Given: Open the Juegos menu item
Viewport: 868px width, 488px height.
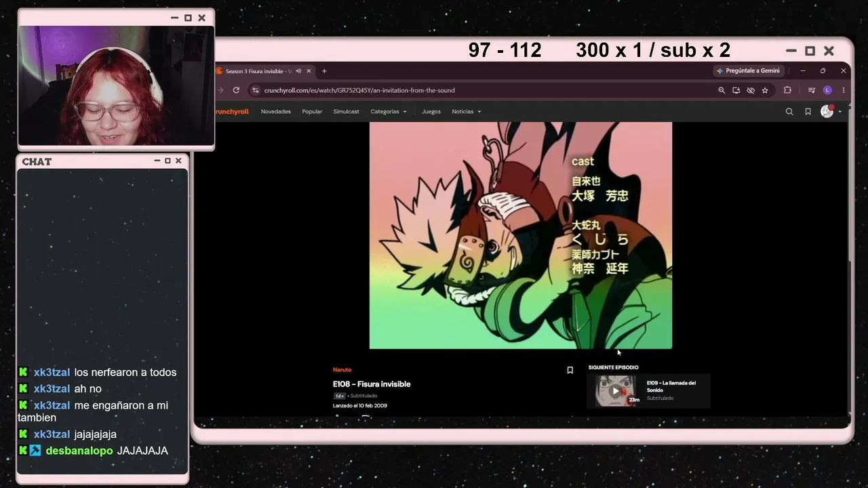Looking at the screenshot, I should point(431,112).
